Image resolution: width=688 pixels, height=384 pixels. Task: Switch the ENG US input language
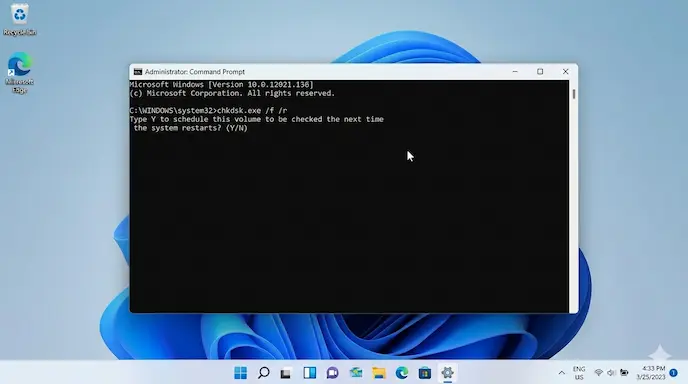579,373
